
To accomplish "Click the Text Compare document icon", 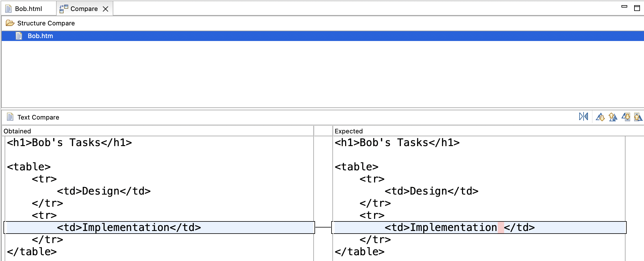I will [10, 117].
